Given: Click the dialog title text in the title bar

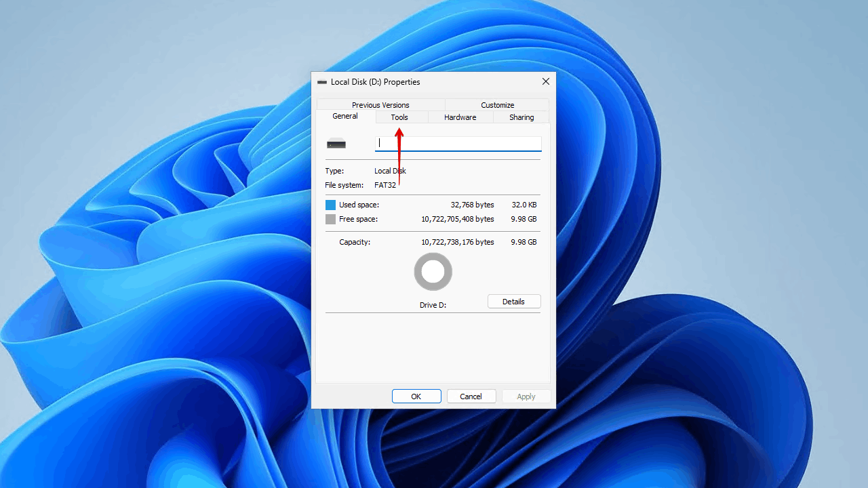Looking at the screenshot, I should tap(375, 82).
